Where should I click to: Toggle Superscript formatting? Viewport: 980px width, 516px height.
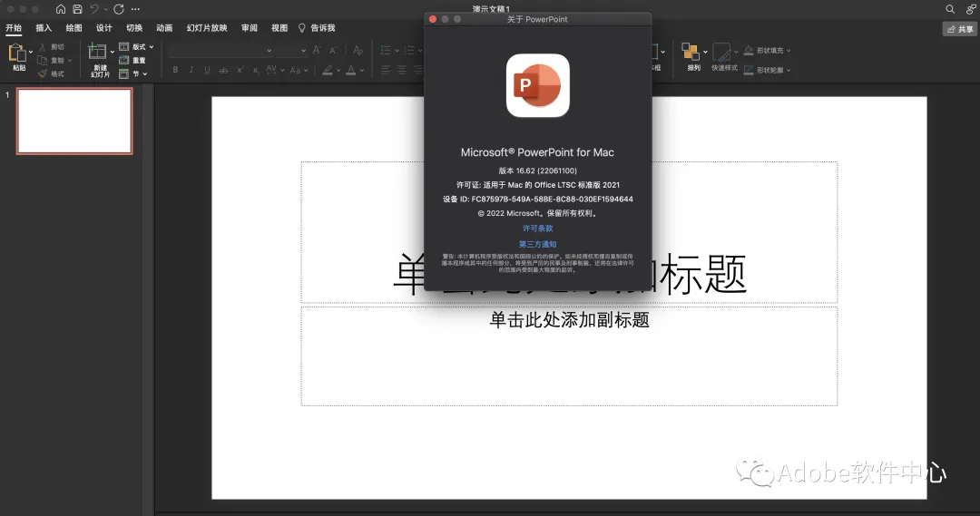click(240, 70)
